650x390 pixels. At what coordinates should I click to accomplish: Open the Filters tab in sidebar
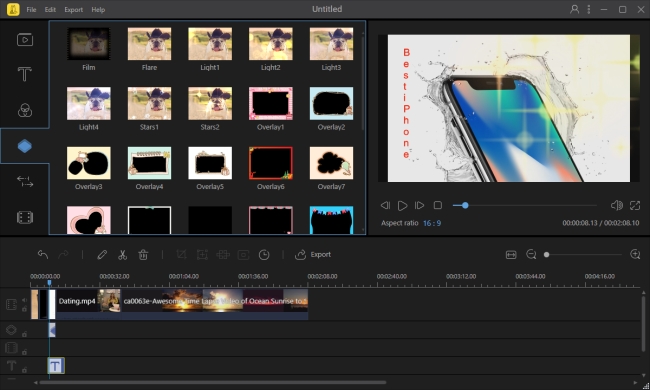(25, 110)
